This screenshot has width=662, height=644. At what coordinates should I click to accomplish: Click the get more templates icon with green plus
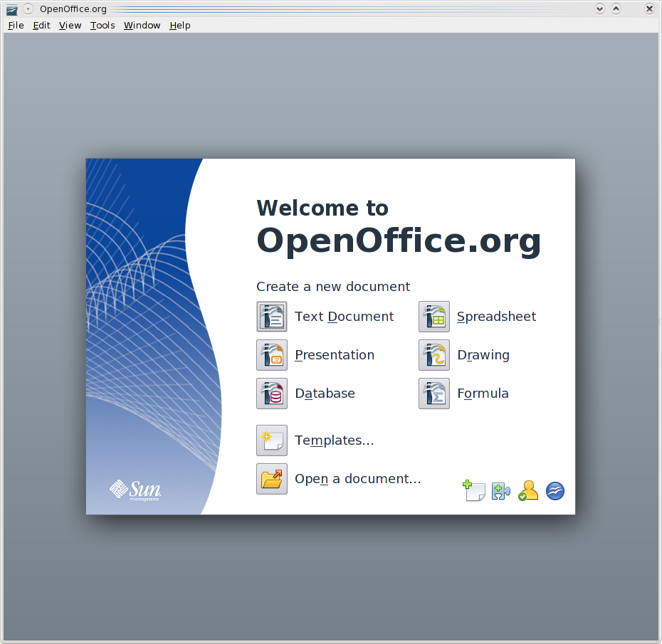(x=474, y=491)
